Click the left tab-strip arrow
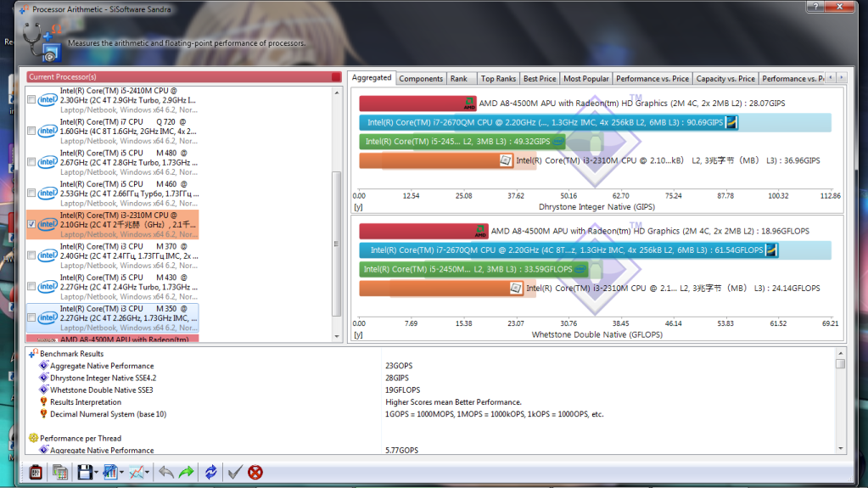Viewport: 868px width, 488px height. (x=831, y=78)
